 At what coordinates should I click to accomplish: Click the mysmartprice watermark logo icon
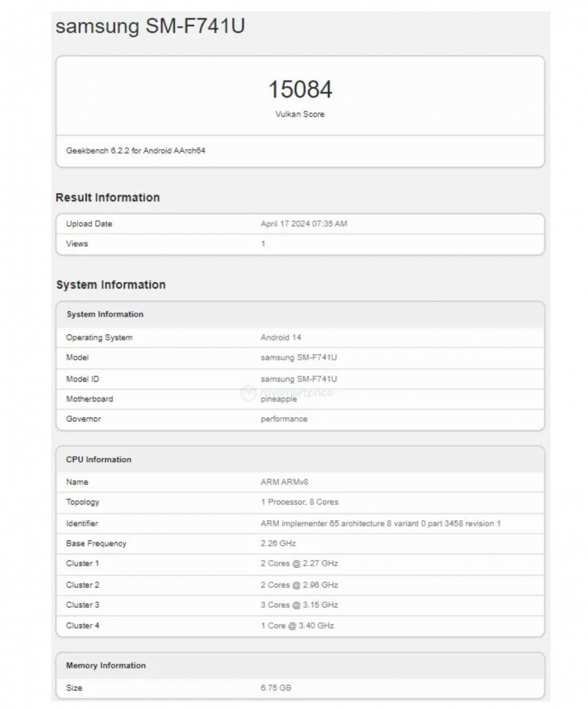coord(249,393)
